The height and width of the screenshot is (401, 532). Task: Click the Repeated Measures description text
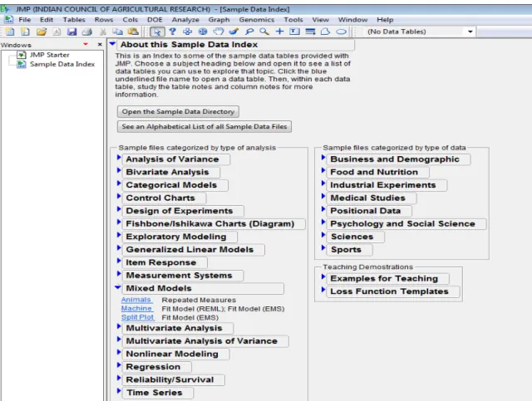click(x=199, y=300)
